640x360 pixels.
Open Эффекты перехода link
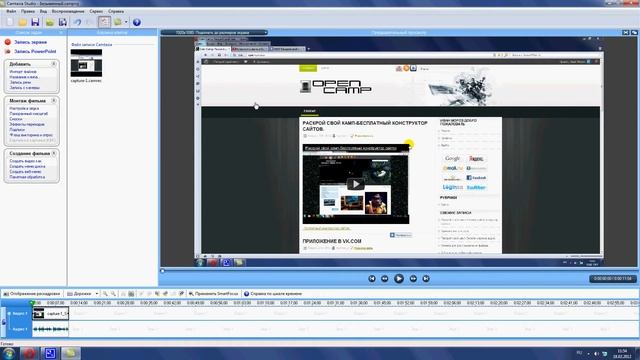tap(27, 124)
